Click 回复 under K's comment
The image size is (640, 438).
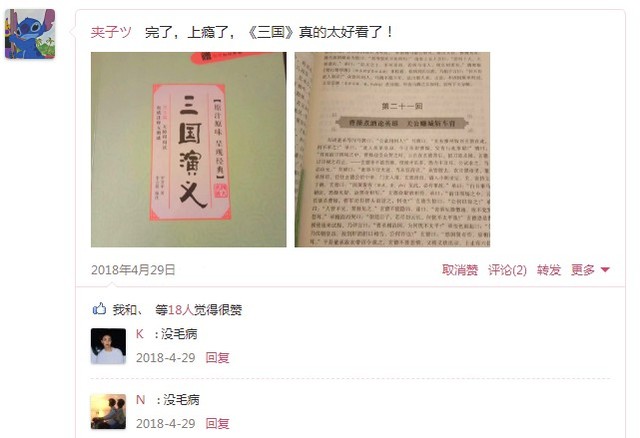(x=217, y=358)
